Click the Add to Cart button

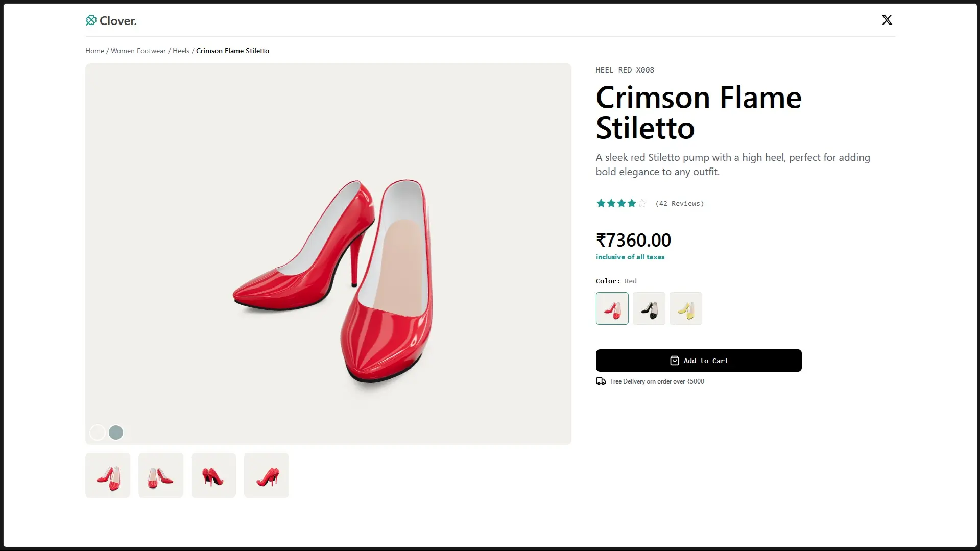tap(699, 361)
